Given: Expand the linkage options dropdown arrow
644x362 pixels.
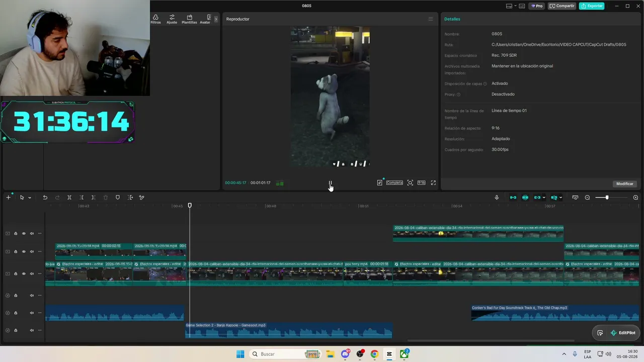Looking at the screenshot, I should (544, 198).
